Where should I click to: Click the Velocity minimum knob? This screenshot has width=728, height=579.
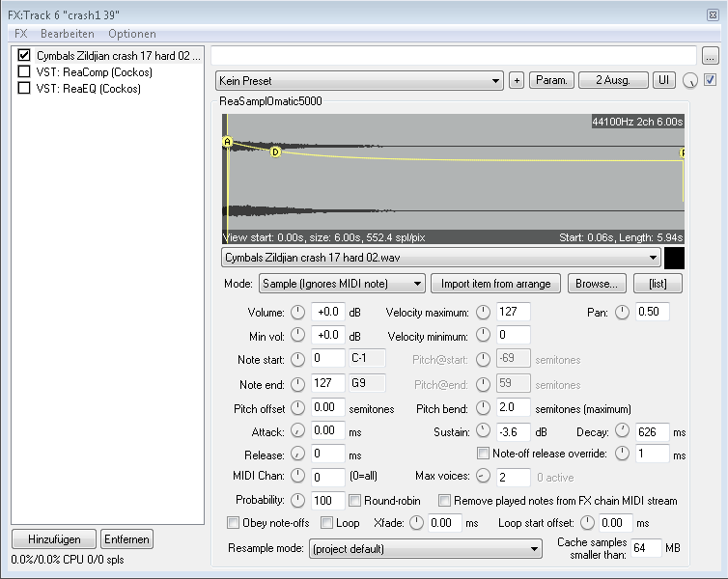(484, 335)
